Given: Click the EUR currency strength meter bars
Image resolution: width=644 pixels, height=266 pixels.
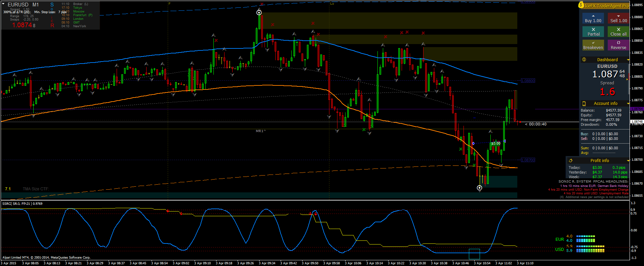Looking at the screenshot, I should pyautogui.click(x=586, y=238).
